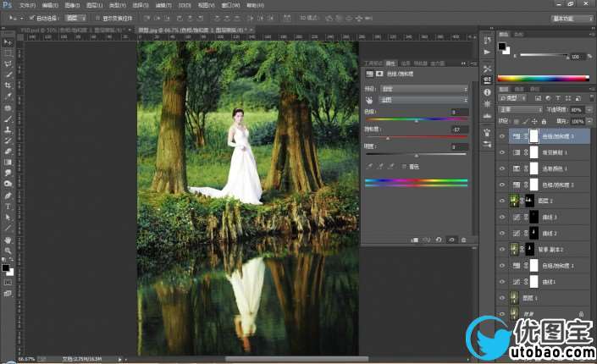Select the Horizontal Type tool
The width and height of the screenshot is (597, 364).
tap(8, 207)
